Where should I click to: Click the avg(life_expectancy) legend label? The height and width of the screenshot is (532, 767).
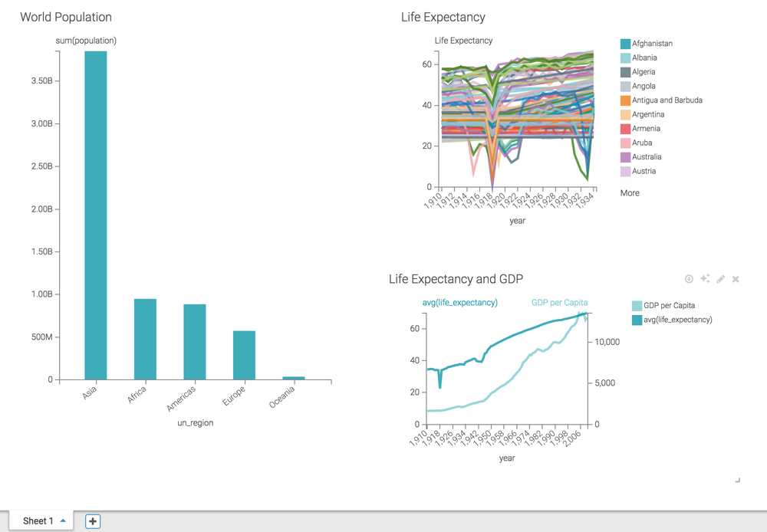coord(677,320)
